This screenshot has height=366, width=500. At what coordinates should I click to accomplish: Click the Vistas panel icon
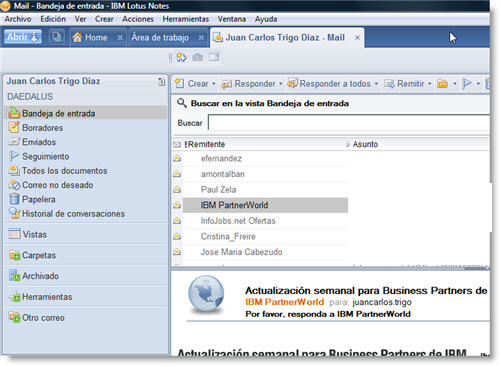(14, 234)
